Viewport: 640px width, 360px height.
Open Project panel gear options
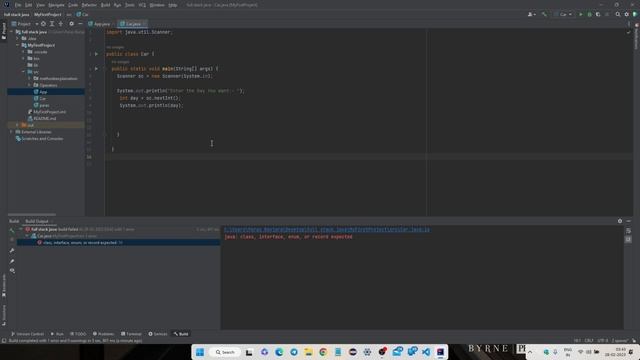[x=71, y=24]
